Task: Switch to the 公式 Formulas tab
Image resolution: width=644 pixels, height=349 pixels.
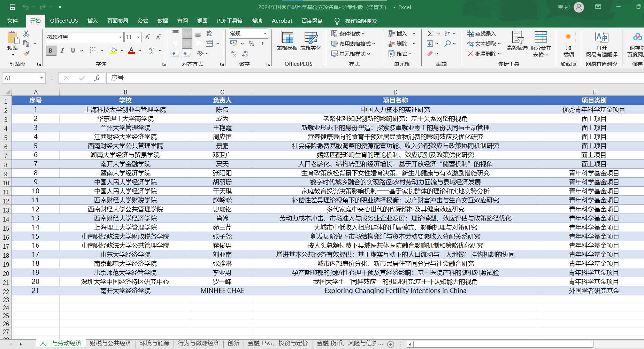Action: [143, 21]
